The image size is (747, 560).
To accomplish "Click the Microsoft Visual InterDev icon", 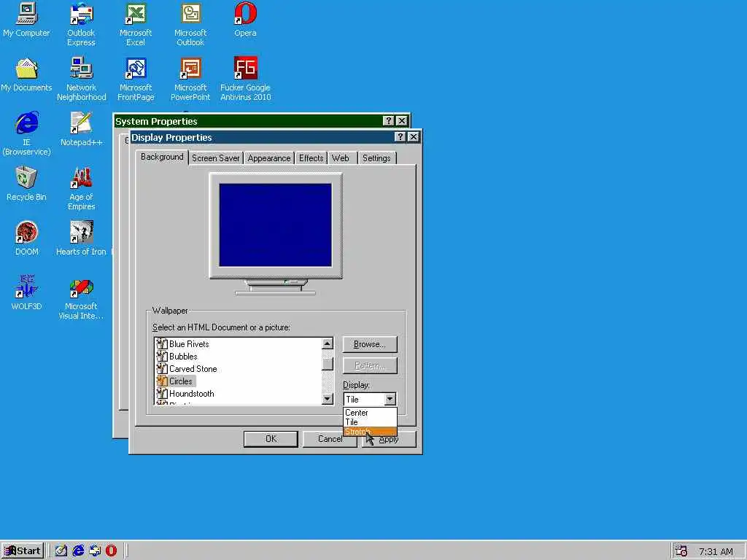I will click(x=81, y=298).
